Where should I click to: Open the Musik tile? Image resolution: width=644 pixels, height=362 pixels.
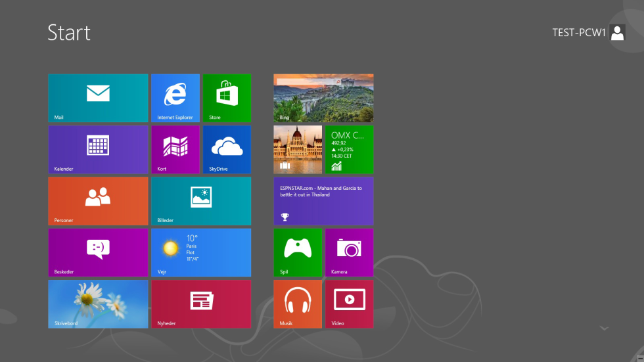pos(298,304)
